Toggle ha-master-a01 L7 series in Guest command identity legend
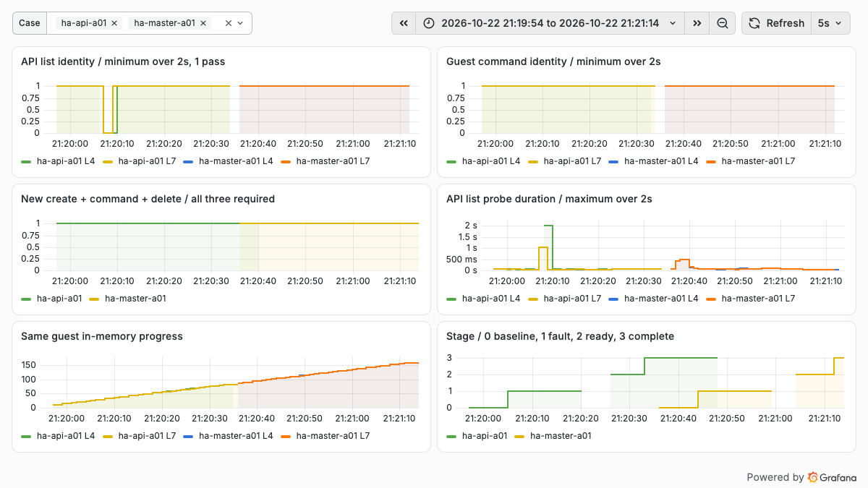The image size is (868, 488). (750, 161)
